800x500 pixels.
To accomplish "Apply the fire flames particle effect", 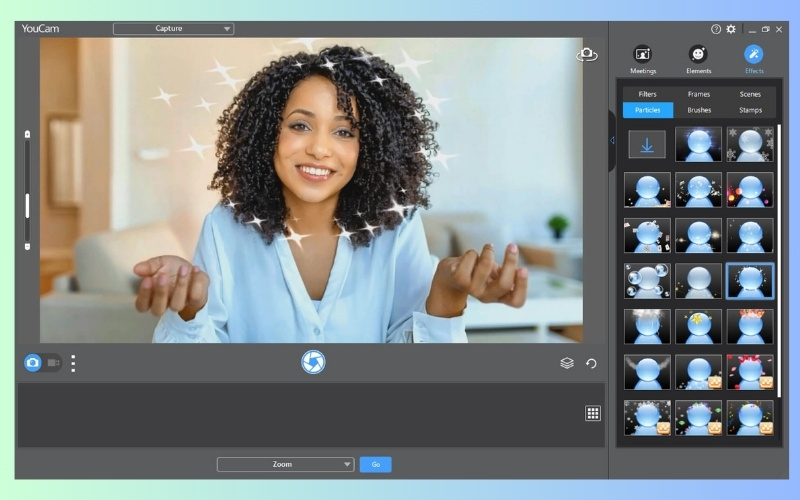I will [x=750, y=327].
